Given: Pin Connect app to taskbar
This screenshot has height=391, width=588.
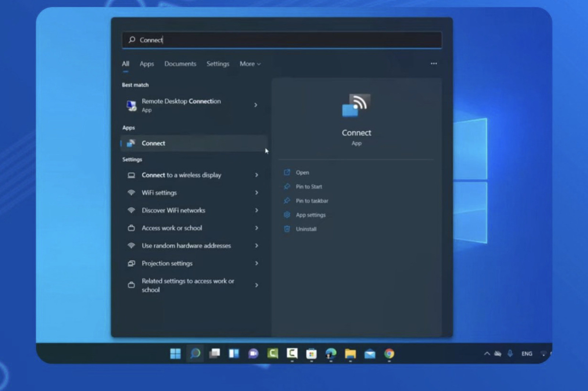Looking at the screenshot, I should point(312,201).
